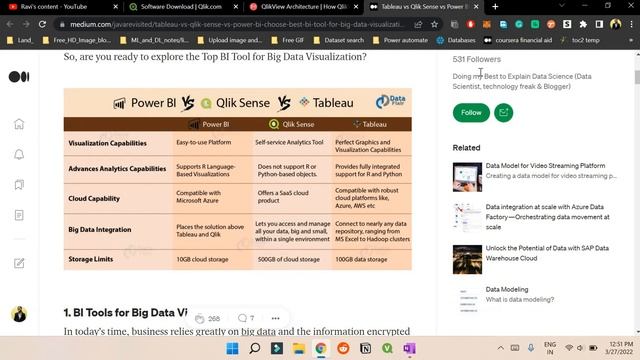Open Stories icon in Medium sidebar

[19, 215]
